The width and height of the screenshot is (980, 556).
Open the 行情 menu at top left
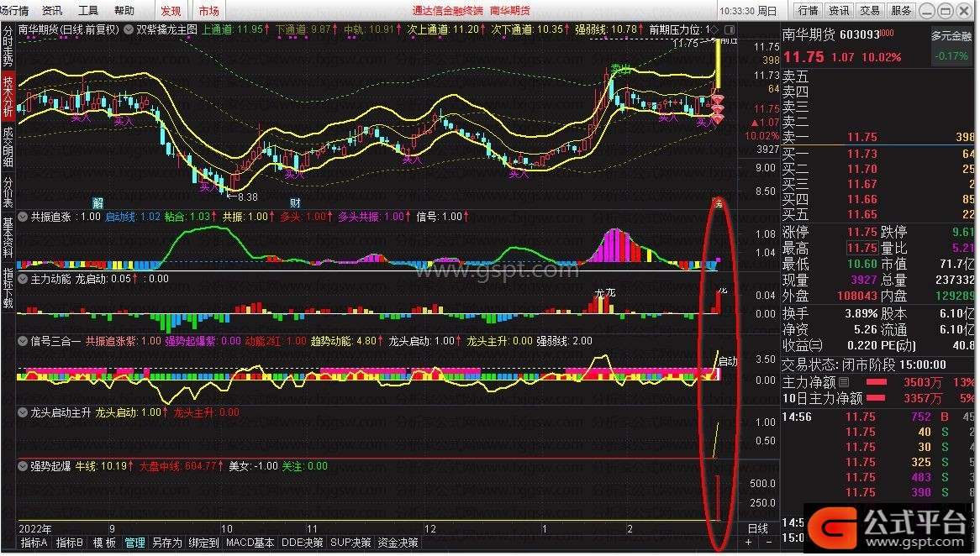click(x=15, y=11)
